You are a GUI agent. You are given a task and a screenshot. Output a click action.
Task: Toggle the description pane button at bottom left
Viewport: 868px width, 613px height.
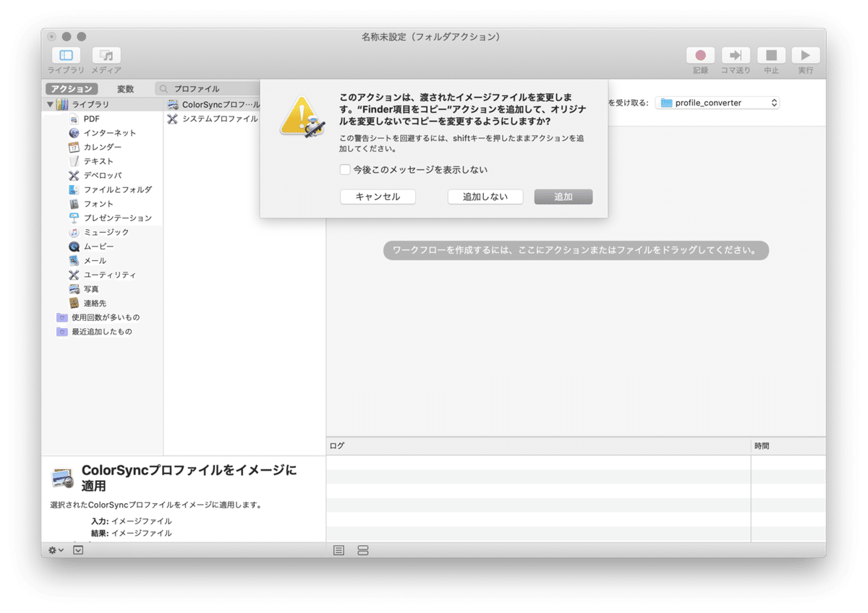pyautogui.click(x=78, y=550)
